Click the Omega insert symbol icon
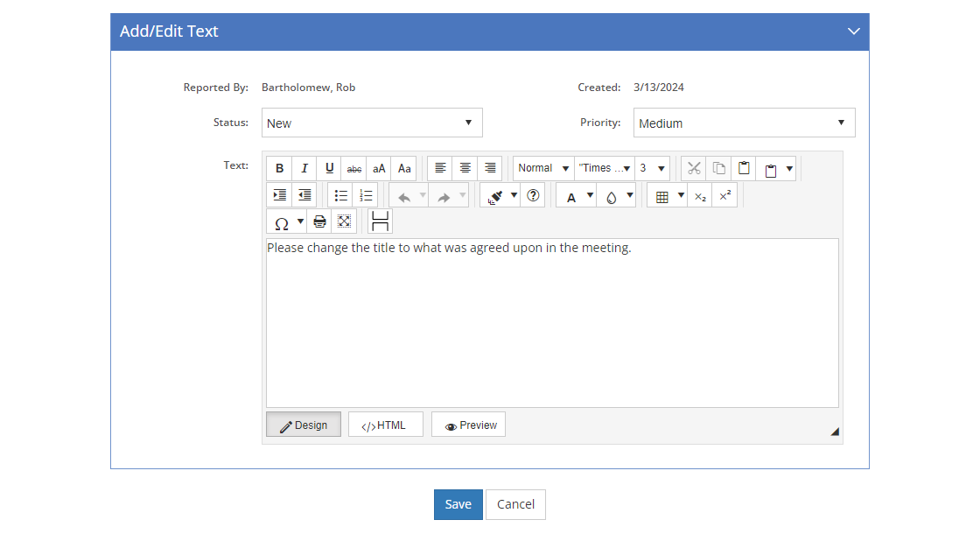The height and width of the screenshot is (541, 980). pos(281,222)
